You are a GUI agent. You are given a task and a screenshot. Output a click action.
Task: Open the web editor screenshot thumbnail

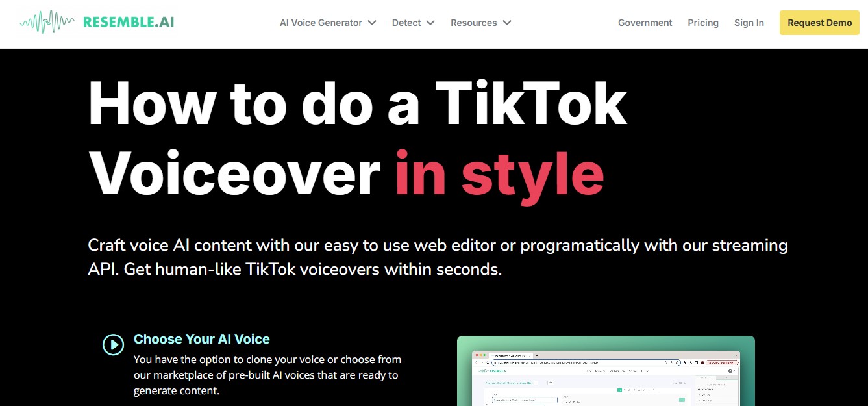[x=606, y=371]
